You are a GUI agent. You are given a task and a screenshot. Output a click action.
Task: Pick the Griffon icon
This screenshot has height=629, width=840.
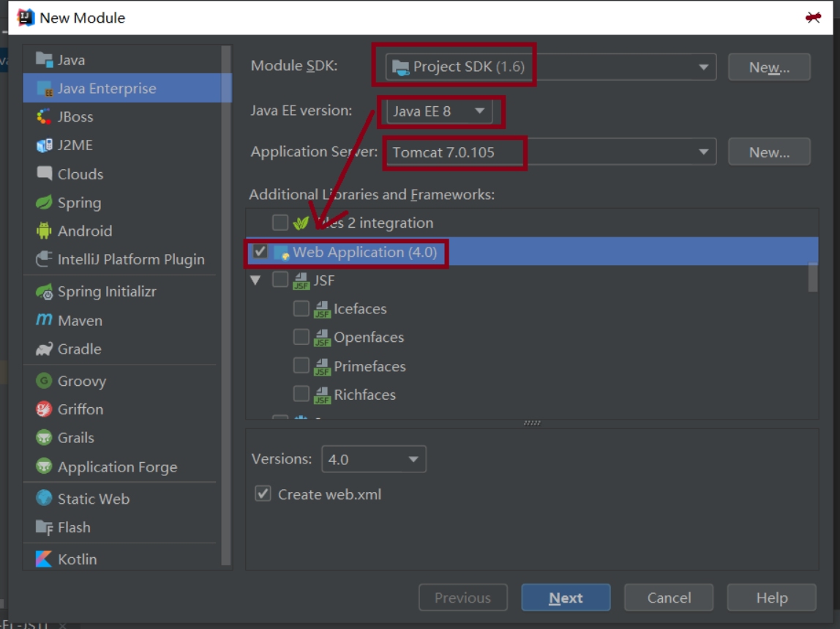44,409
